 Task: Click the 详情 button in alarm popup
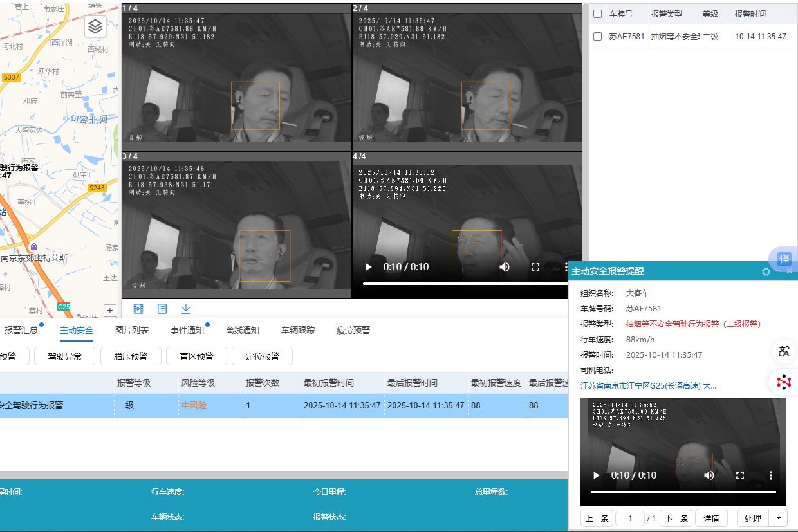(711, 518)
